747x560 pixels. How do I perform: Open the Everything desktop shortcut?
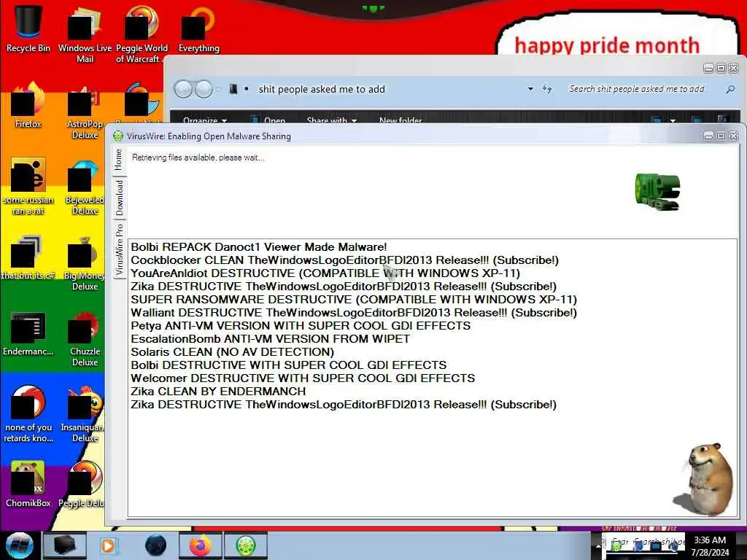pos(198,28)
